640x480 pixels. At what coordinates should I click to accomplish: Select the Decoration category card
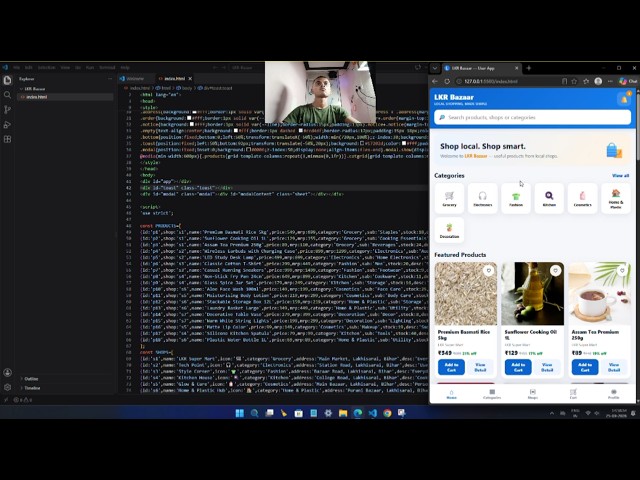click(x=449, y=230)
